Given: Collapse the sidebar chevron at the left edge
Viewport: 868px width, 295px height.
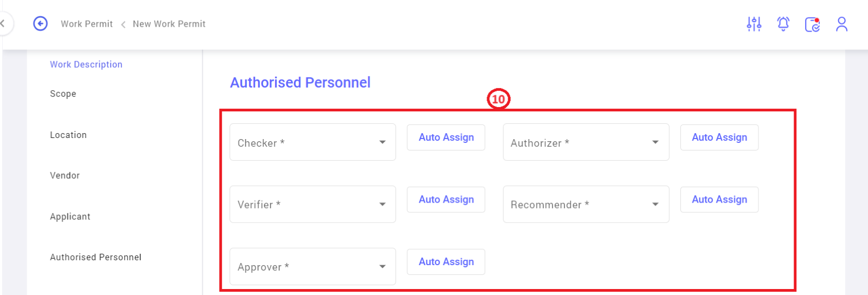Looking at the screenshot, I should [3, 23].
